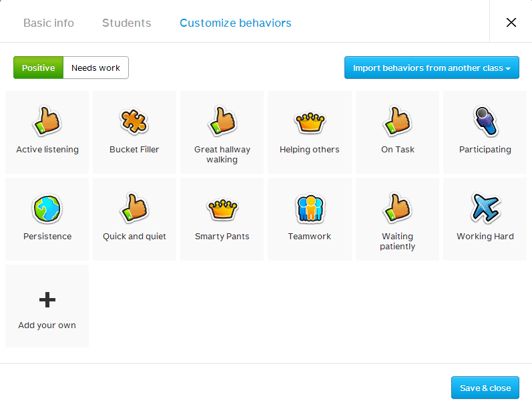Viewport: 532px width, 407px height.
Task: Click the Active listening thumbs-up icon
Action: pos(47,122)
